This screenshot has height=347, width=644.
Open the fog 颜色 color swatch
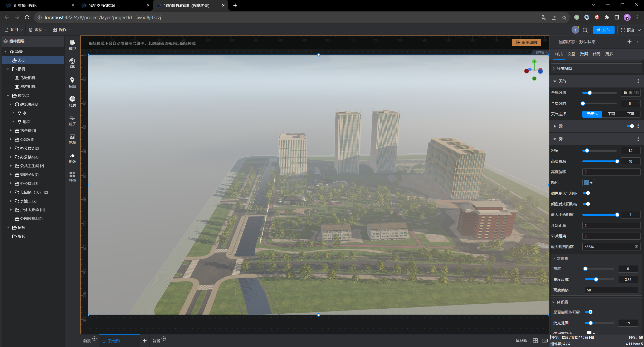(588, 183)
